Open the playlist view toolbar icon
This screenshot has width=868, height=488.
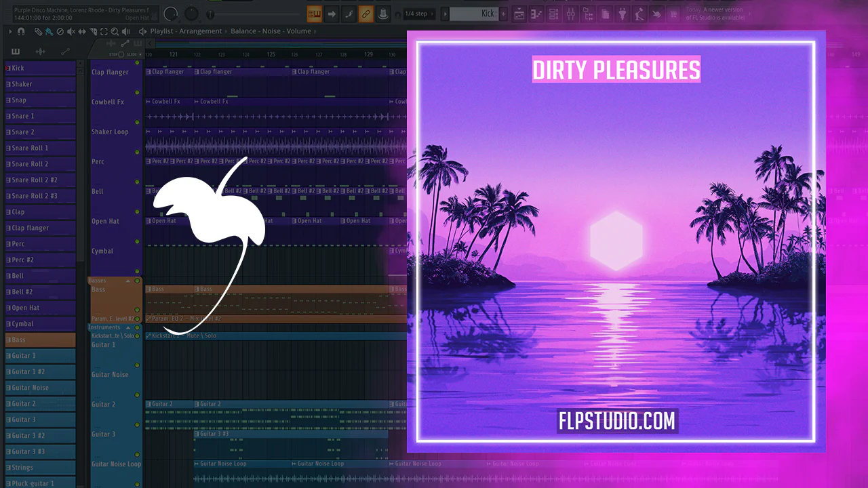click(x=519, y=14)
